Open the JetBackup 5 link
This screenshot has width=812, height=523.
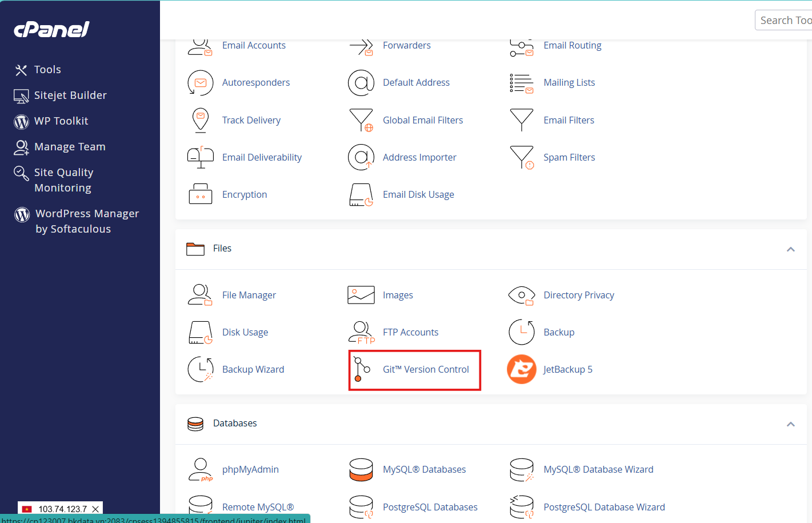[x=568, y=369]
